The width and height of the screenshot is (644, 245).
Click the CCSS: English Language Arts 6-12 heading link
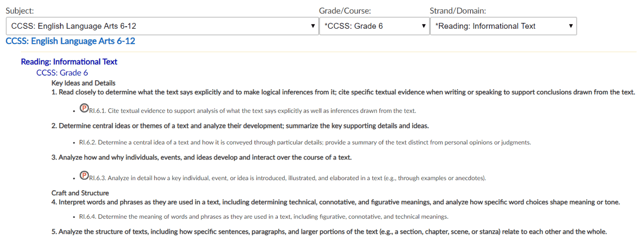pyautogui.click(x=70, y=41)
